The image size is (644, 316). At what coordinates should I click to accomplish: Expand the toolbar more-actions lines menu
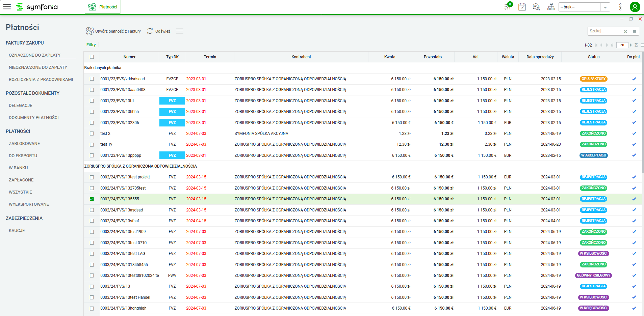click(180, 31)
